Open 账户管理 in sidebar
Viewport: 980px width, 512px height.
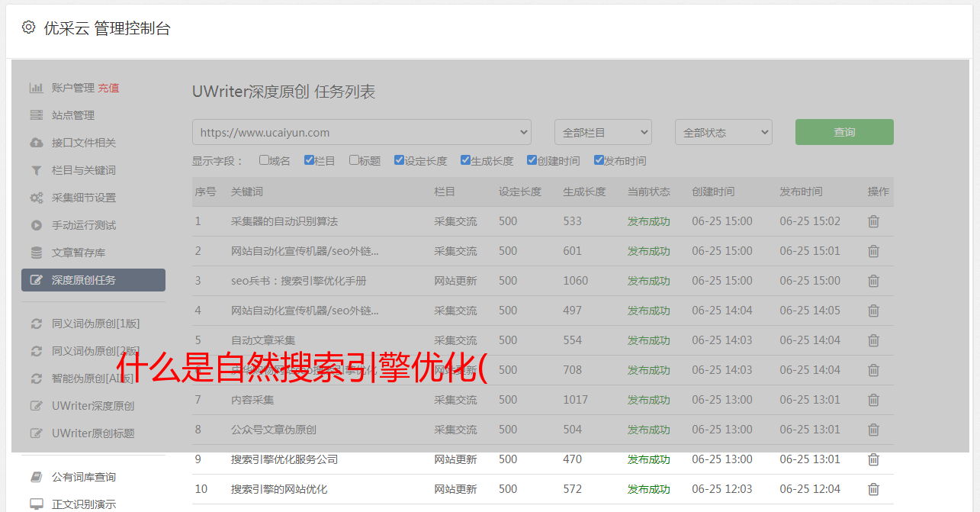(73, 88)
